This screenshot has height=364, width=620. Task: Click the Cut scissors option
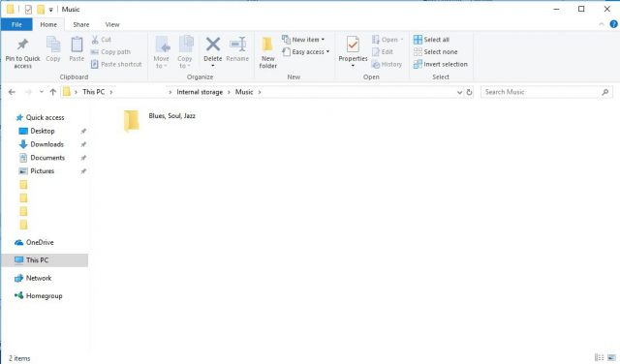[101, 40]
